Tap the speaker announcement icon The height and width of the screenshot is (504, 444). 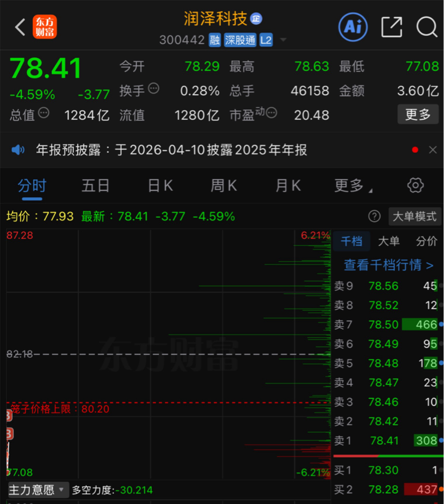click(x=18, y=150)
